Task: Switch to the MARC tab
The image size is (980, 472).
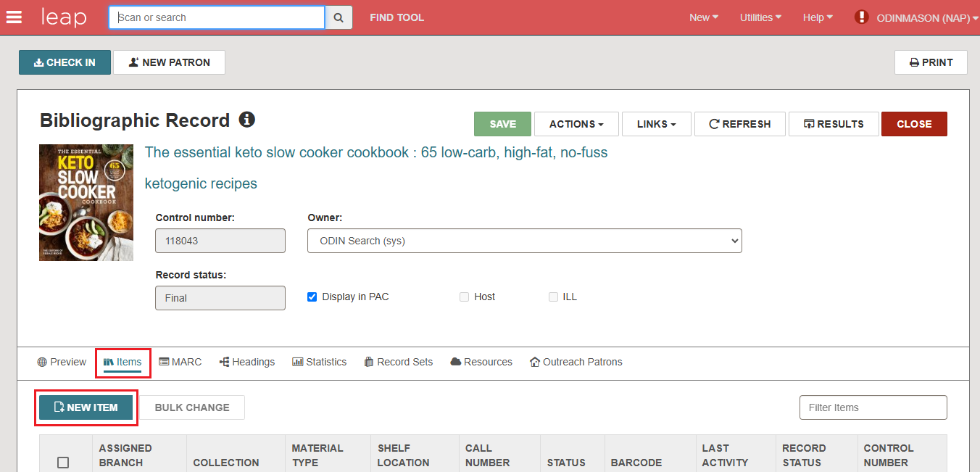Action: [180, 362]
